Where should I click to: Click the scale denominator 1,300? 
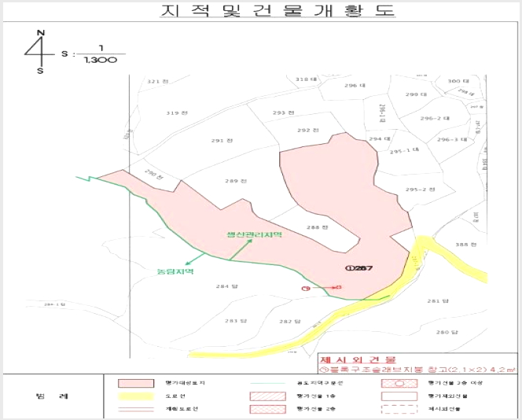pos(100,61)
